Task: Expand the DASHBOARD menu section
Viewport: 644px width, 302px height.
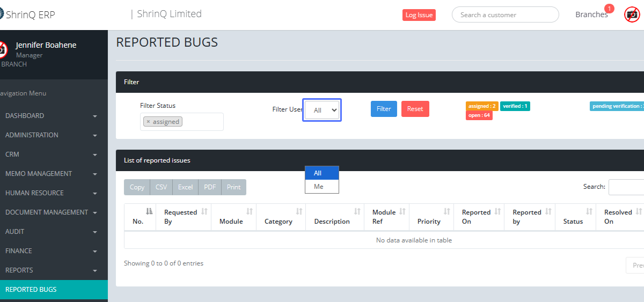Action: [x=51, y=116]
